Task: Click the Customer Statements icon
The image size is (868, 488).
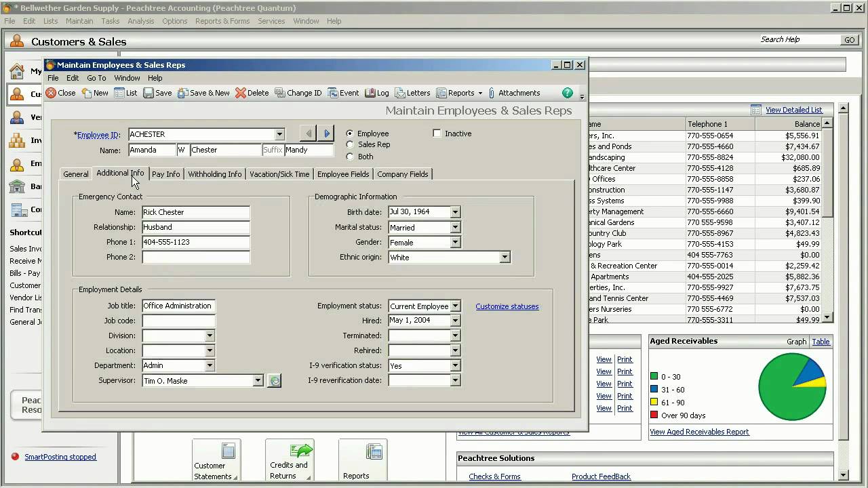Action: point(229,451)
